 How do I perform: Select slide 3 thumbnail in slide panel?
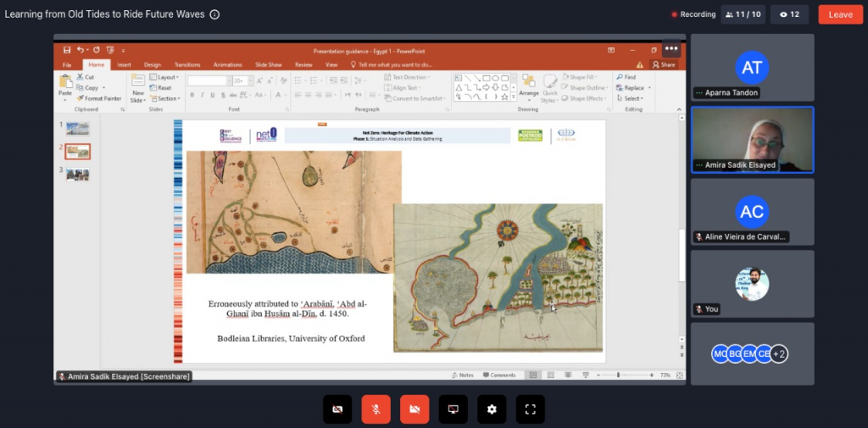pos(77,175)
